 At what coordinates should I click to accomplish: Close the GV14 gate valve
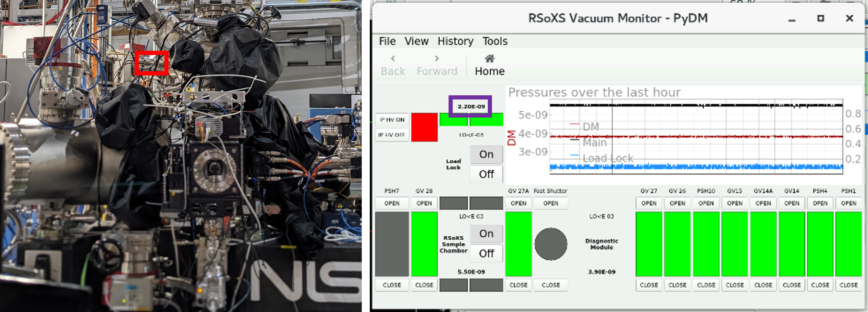(x=792, y=285)
